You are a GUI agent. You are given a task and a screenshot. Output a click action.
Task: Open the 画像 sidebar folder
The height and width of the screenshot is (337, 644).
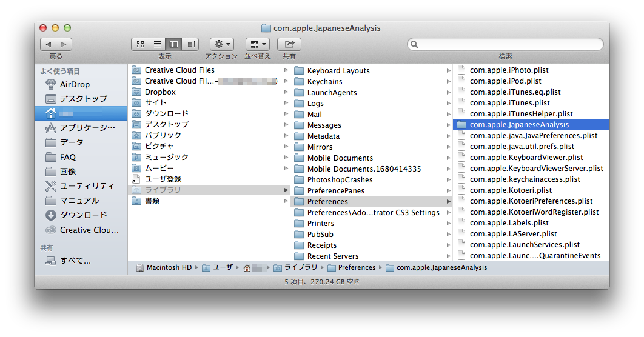(x=81, y=172)
